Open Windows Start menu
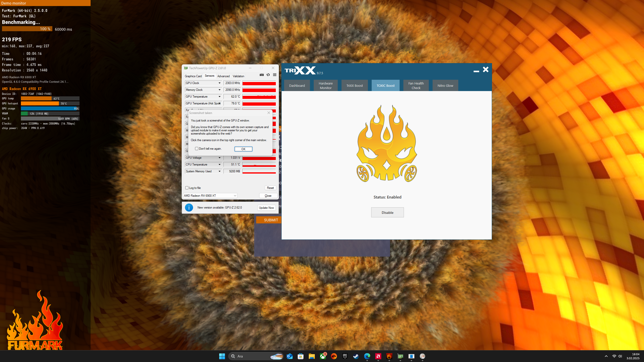This screenshot has height=362, width=644. click(222, 356)
